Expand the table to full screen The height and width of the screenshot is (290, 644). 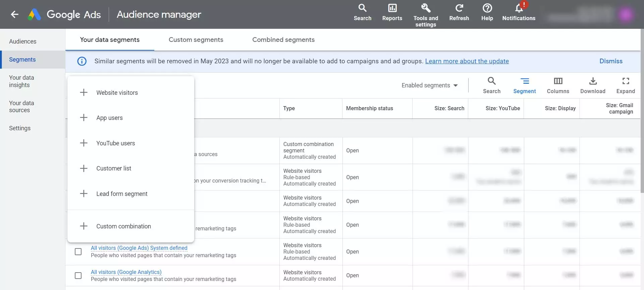click(x=626, y=85)
